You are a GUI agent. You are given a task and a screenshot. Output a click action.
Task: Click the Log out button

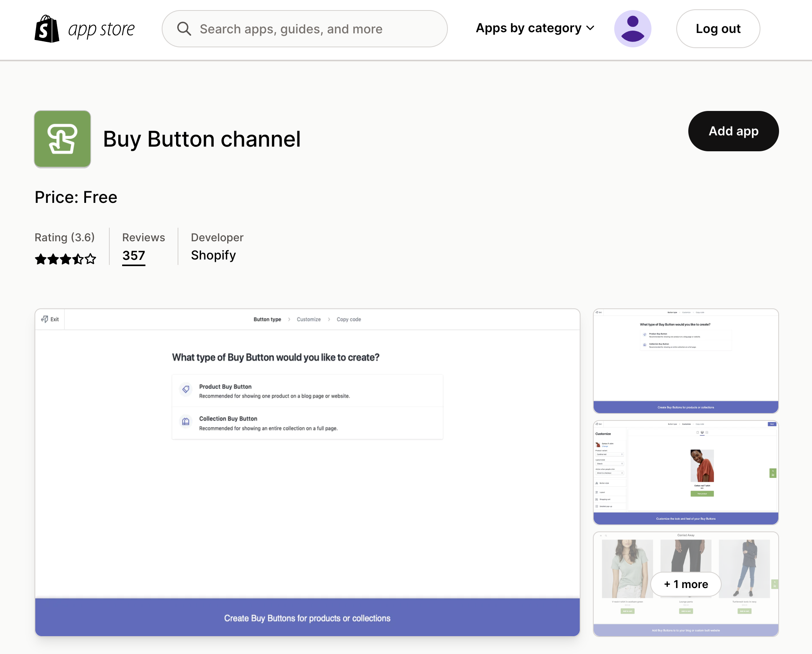718,28
